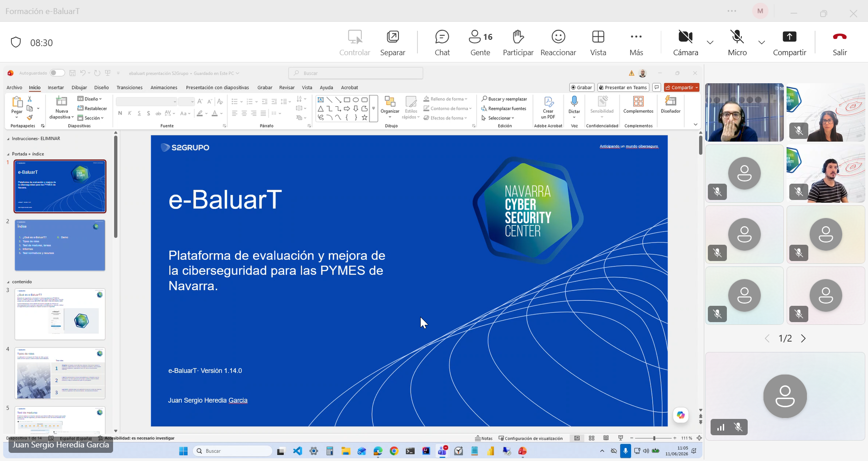
Task: Click the Pegar paste icon
Action: tap(17, 102)
